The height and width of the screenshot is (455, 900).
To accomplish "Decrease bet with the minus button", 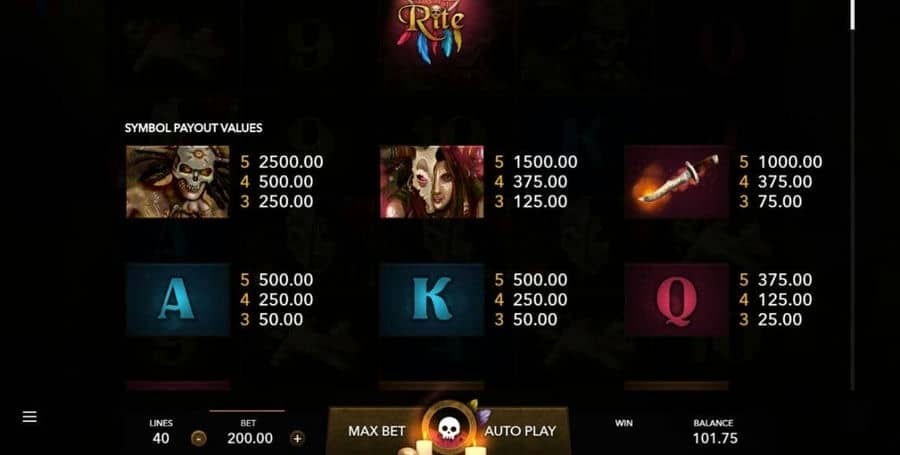I will (199, 439).
